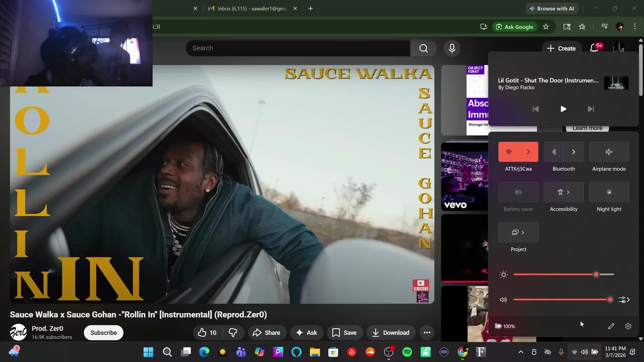Expand Wi-Fi network list chevron

(x=528, y=152)
